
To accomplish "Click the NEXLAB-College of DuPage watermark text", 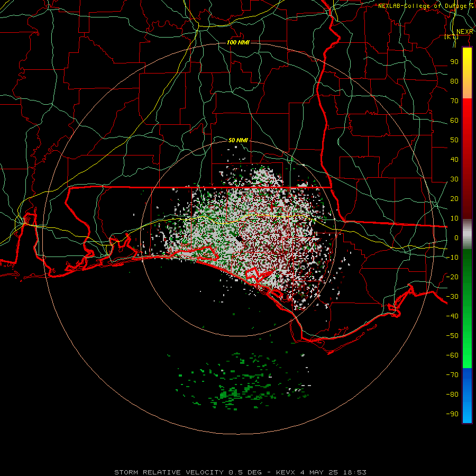I will (424, 6).
